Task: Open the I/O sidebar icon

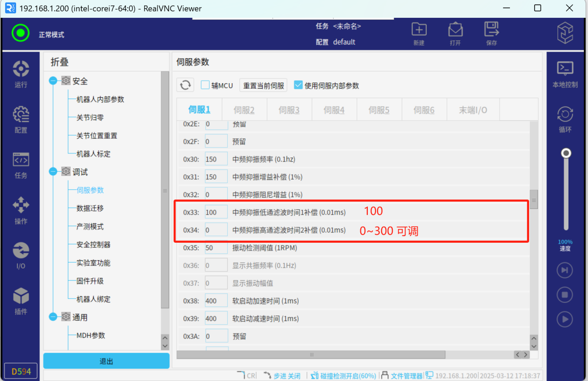Action: click(21, 252)
